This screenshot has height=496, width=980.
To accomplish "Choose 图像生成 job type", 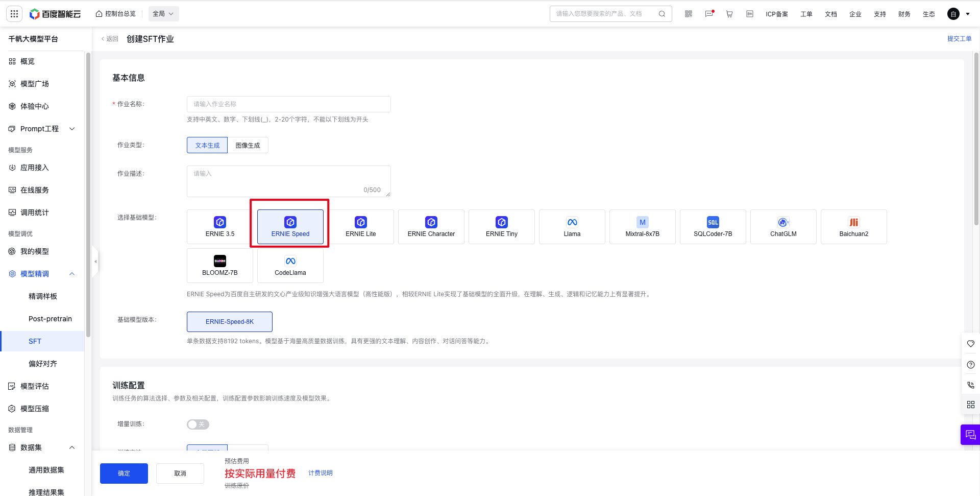I will tap(248, 145).
